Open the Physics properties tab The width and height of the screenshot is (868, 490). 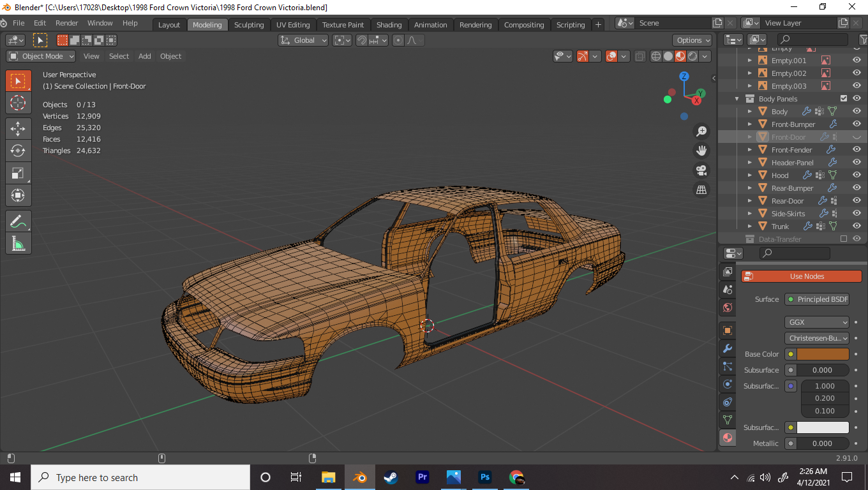tap(727, 384)
